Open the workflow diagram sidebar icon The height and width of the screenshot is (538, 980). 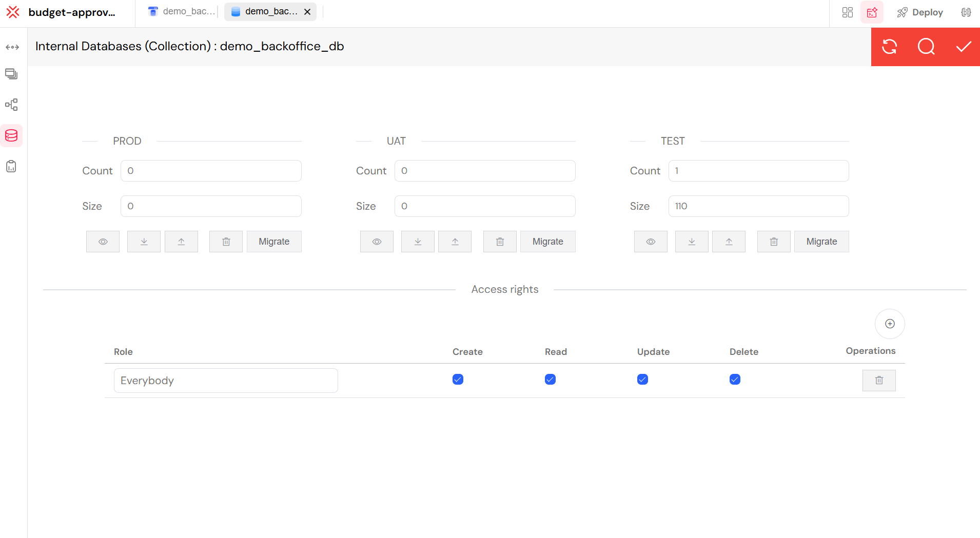click(x=11, y=105)
